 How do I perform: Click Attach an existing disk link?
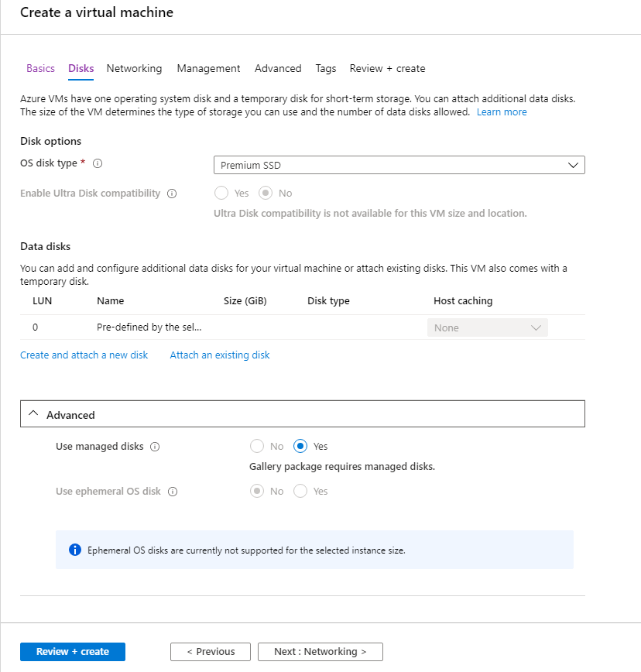tap(220, 355)
